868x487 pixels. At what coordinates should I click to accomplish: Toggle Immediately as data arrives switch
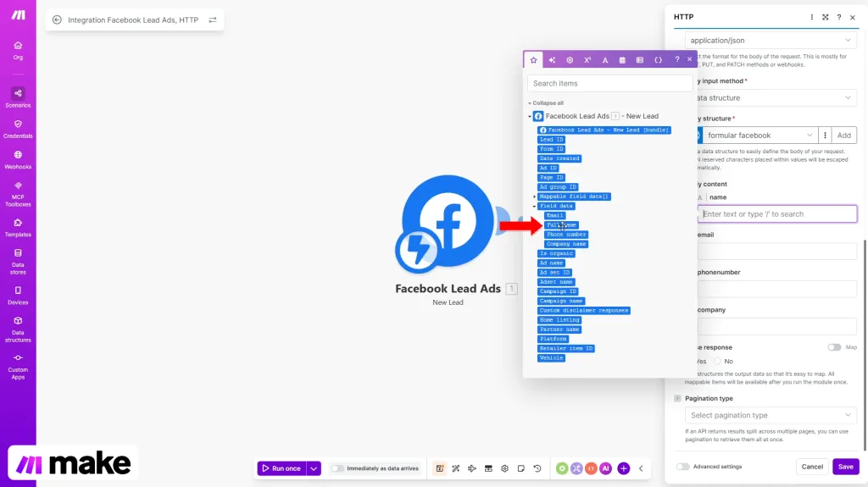337,468
